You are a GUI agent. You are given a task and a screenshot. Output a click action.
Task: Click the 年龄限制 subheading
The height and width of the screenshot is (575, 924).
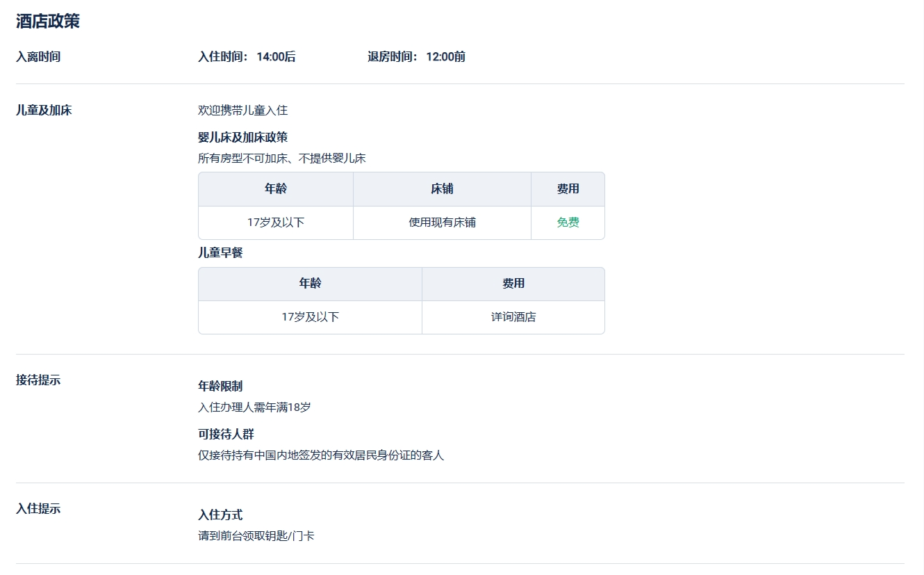point(220,386)
